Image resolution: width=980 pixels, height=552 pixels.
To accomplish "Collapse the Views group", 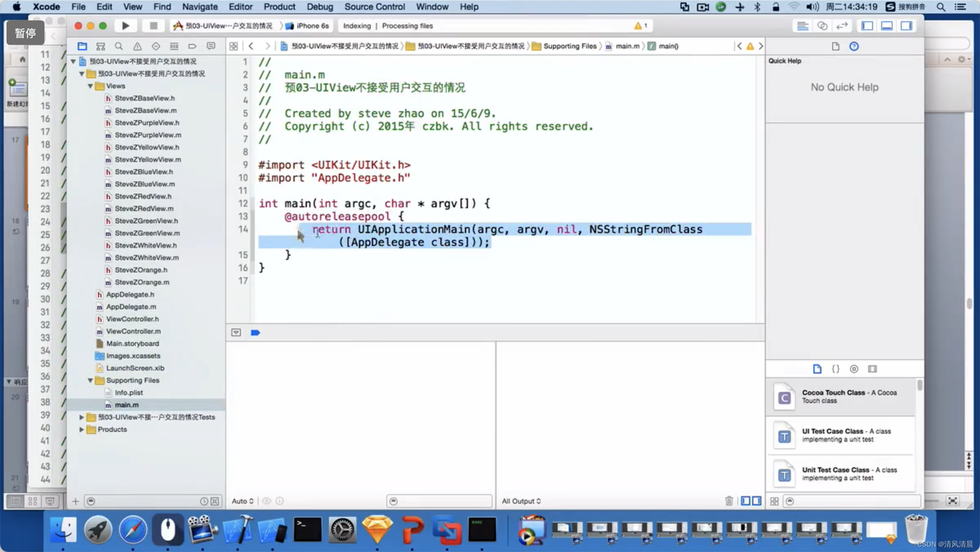I will point(90,86).
